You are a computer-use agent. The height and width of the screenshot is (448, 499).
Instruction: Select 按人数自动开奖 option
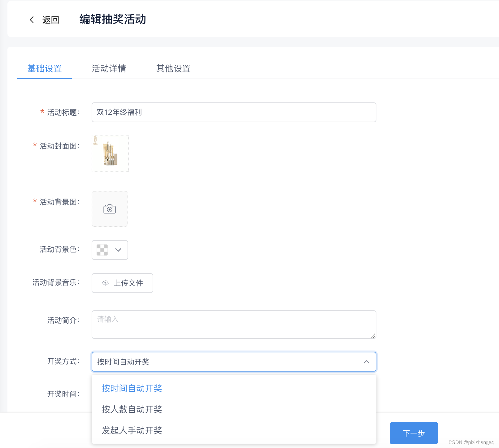(234, 409)
